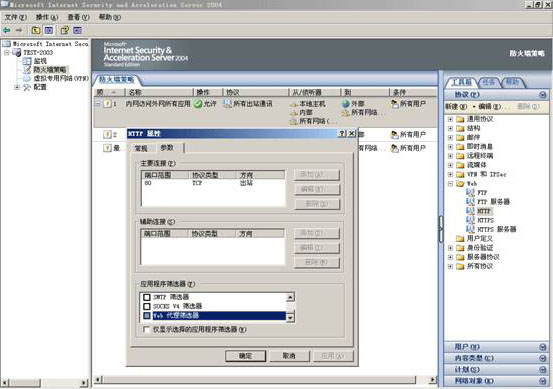Click the filter list scroll down arrow
Screen dimensions: 553x389
(290, 318)
